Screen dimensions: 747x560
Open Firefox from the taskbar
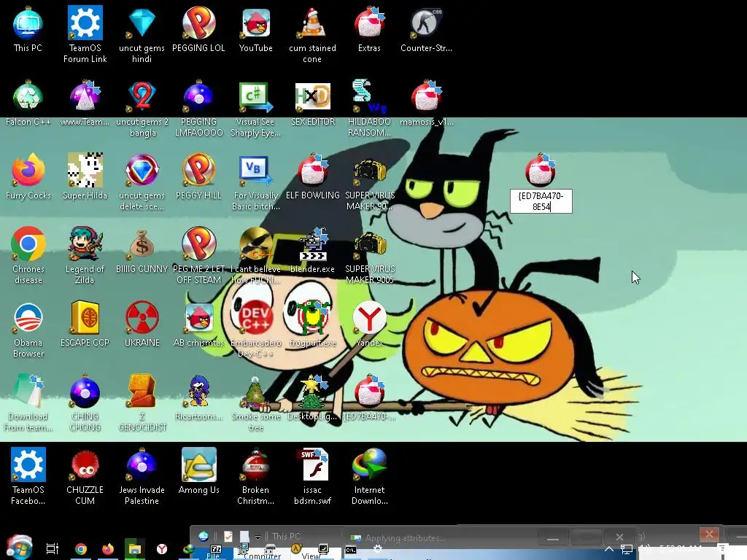point(108,549)
